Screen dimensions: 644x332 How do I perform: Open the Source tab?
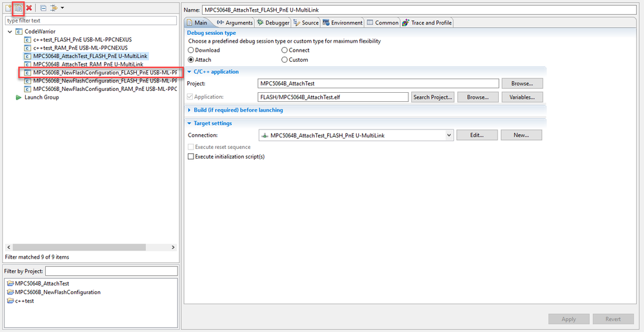[306, 23]
